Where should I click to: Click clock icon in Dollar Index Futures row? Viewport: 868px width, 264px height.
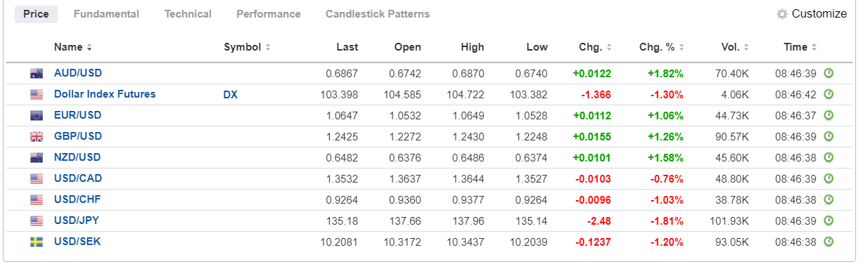[x=829, y=94]
